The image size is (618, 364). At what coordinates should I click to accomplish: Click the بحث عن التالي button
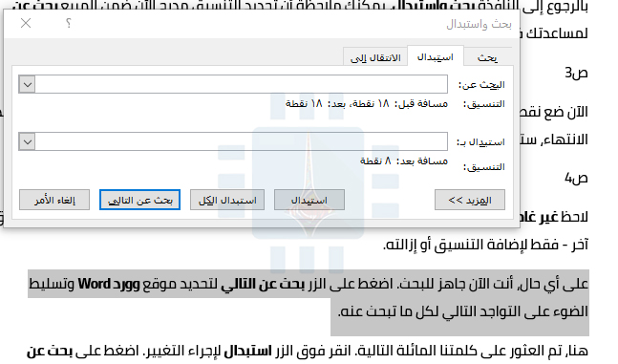coord(139,200)
